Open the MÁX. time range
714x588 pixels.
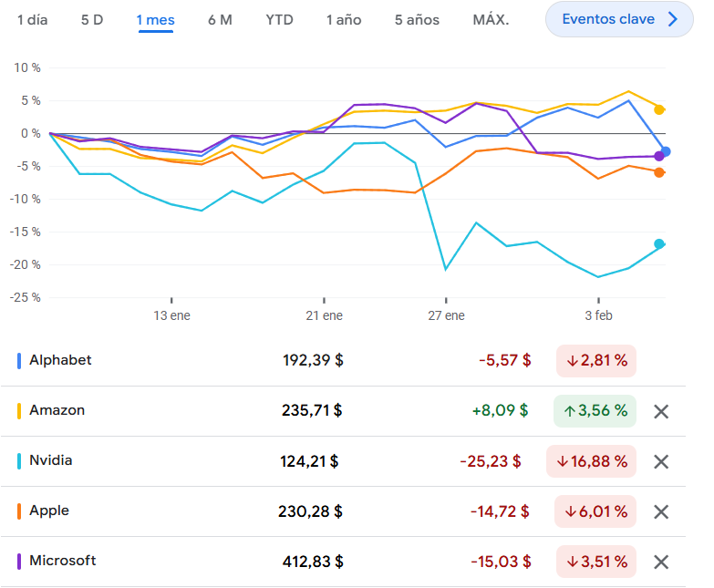coord(491,19)
